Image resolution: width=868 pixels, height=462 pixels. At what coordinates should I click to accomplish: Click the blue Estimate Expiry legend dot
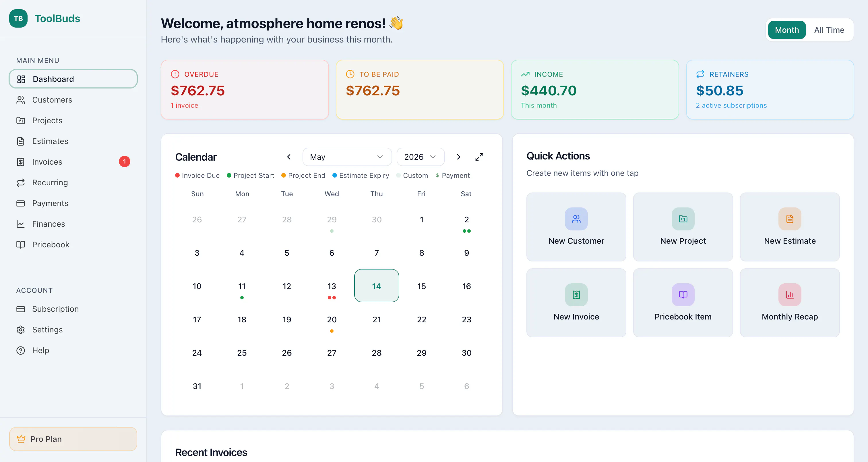335,175
